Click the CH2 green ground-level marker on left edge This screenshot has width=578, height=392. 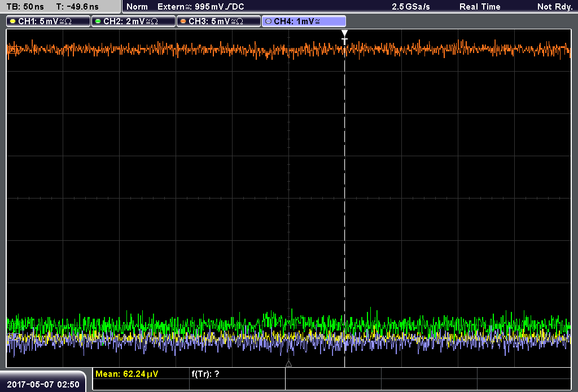[x=14, y=325]
